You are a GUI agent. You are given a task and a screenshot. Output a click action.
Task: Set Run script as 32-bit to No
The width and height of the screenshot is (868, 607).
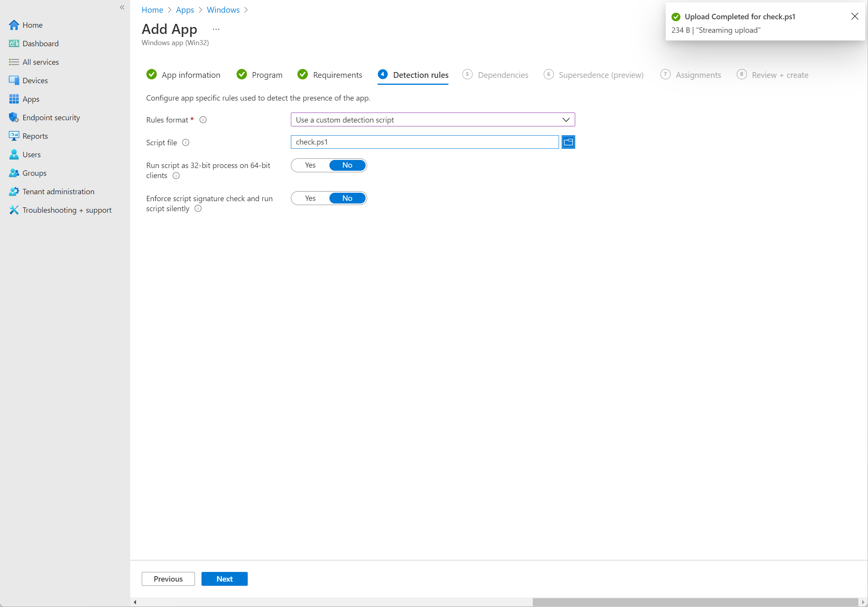pos(347,165)
